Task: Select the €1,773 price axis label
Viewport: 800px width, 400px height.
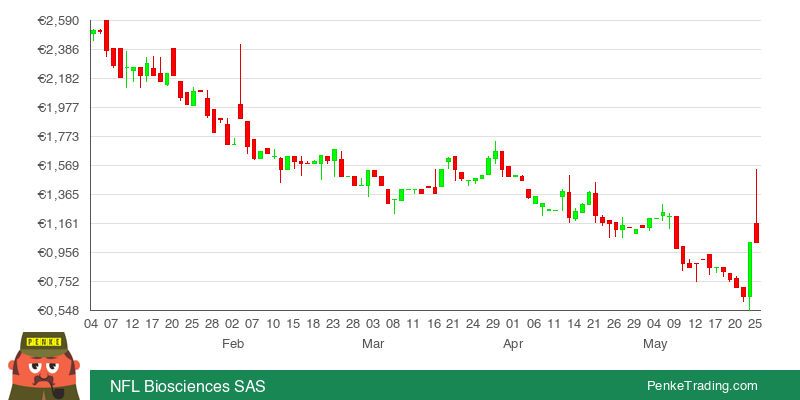Action: [x=58, y=137]
